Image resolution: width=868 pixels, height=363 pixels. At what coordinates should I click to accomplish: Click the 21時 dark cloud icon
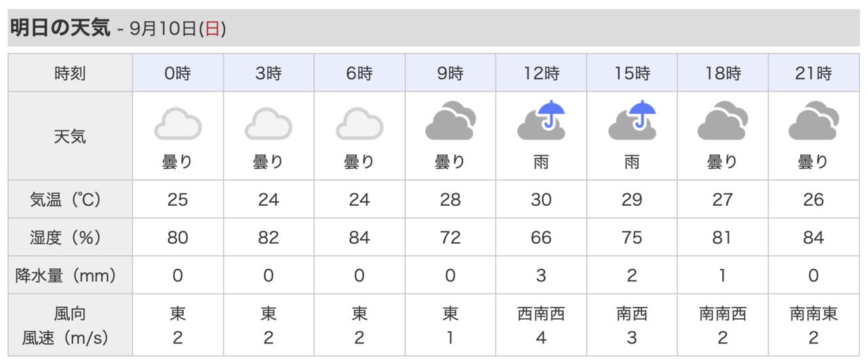pos(814,121)
